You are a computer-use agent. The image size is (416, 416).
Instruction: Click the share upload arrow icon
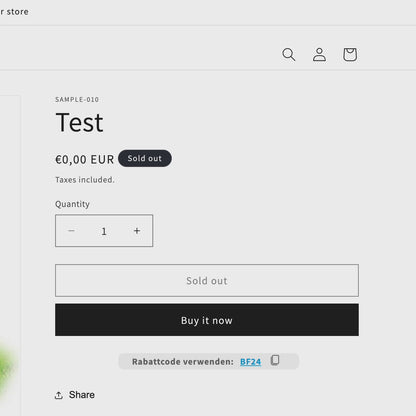pyautogui.click(x=59, y=395)
